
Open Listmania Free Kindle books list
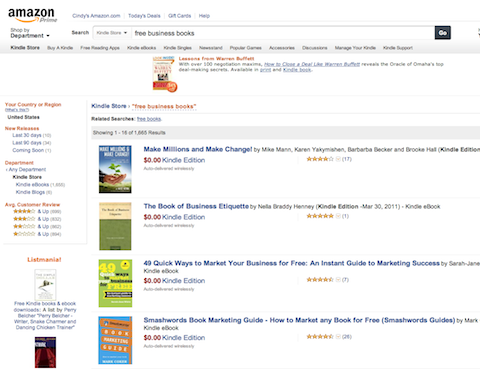[x=45, y=315]
